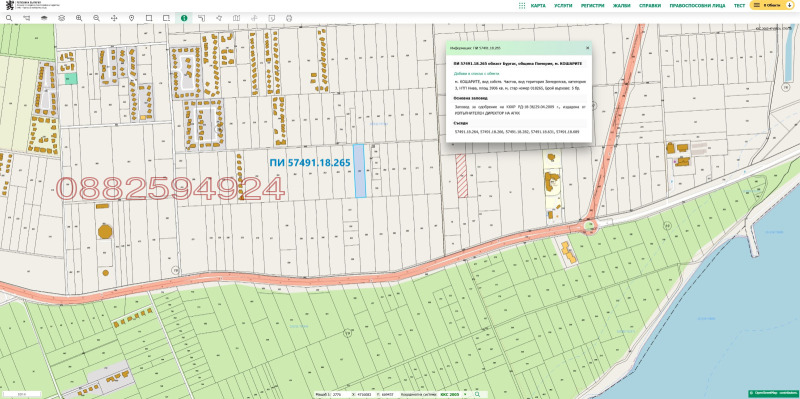
Task: Close the parcel information popup
Action: pyautogui.click(x=587, y=47)
